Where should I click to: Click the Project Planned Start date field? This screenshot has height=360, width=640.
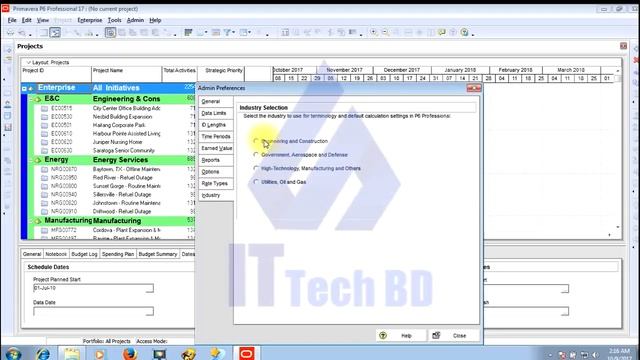pyautogui.click(x=89, y=288)
